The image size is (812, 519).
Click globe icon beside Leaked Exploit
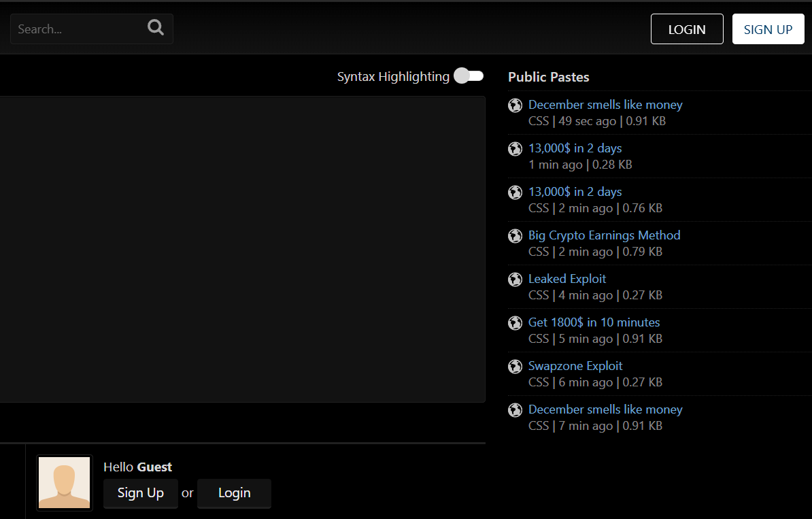[515, 280]
